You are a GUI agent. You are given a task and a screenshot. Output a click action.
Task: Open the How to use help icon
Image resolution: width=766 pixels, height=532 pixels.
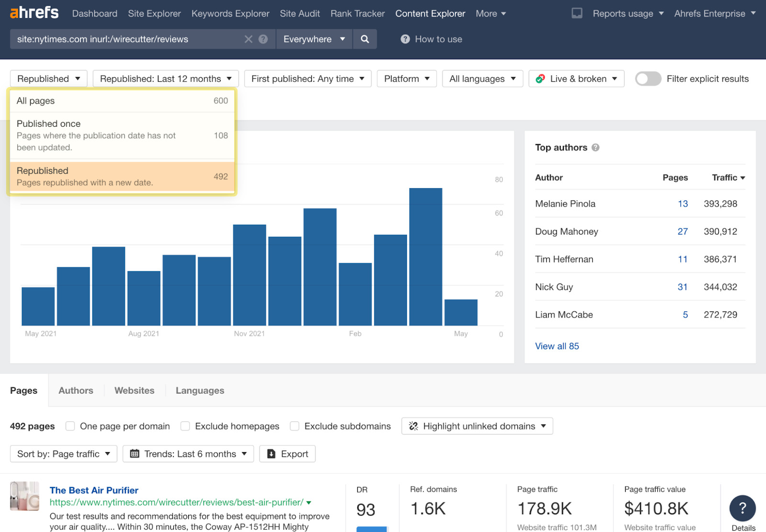tap(405, 39)
